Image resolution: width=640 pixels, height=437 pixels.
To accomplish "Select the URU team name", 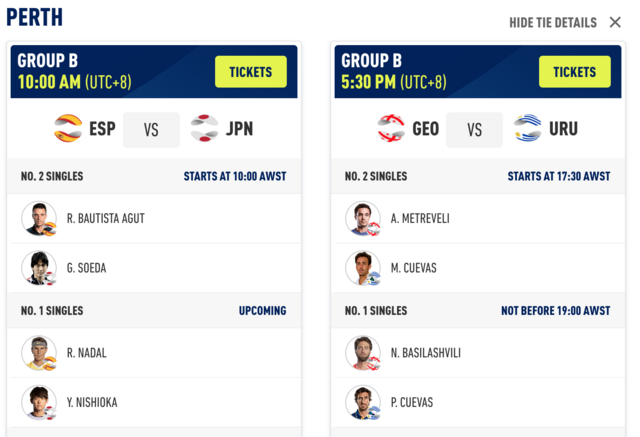I will (x=563, y=129).
